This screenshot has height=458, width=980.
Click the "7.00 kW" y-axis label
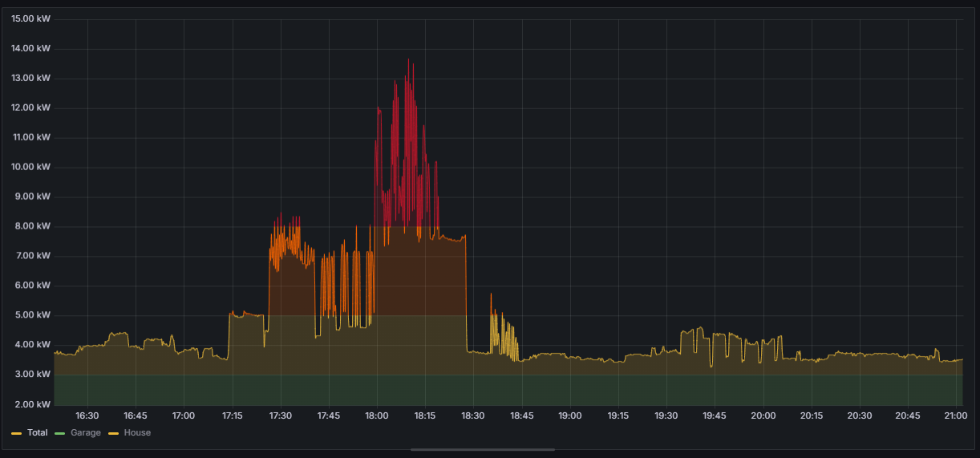[x=33, y=256]
